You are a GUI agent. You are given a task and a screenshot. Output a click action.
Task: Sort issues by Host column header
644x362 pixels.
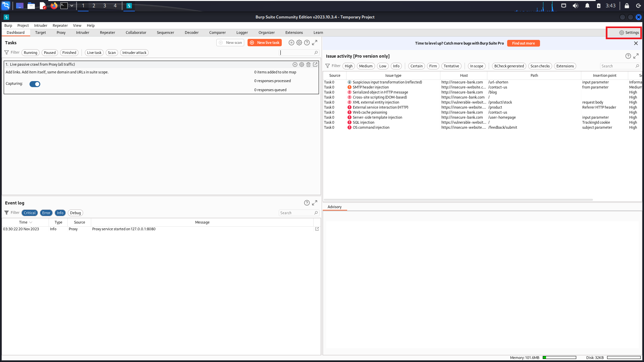pos(464,75)
